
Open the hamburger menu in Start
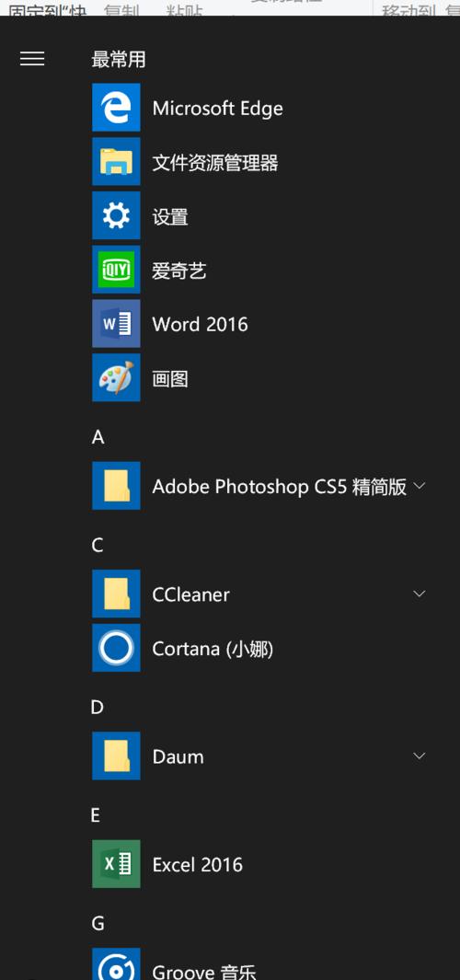[x=32, y=59]
